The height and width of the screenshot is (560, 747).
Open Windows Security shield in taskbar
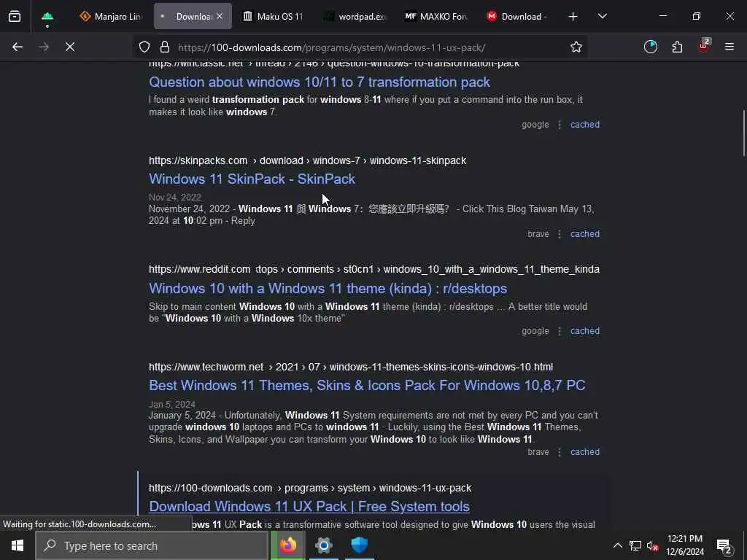click(x=359, y=545)
